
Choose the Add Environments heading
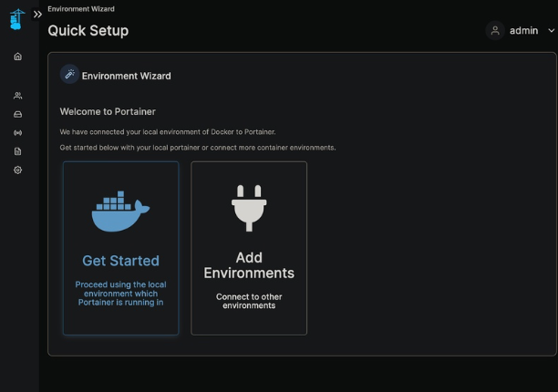pyautogui.click(x=249, y=265)
